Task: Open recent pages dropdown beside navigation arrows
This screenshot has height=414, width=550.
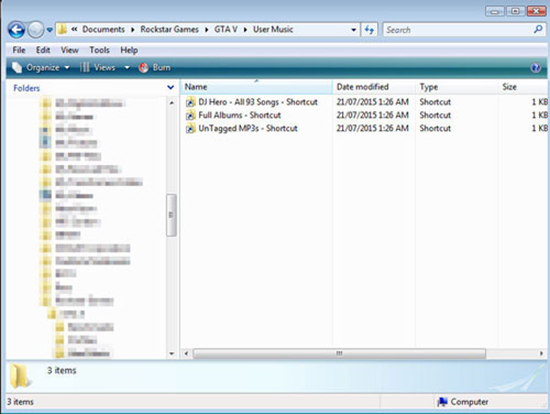Action: pos(49,30)
